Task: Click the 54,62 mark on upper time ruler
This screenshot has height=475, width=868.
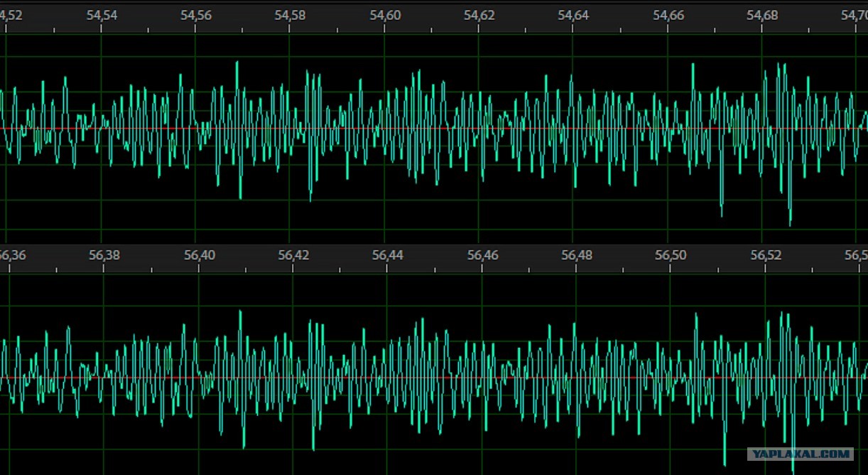Action: [479, 15]
